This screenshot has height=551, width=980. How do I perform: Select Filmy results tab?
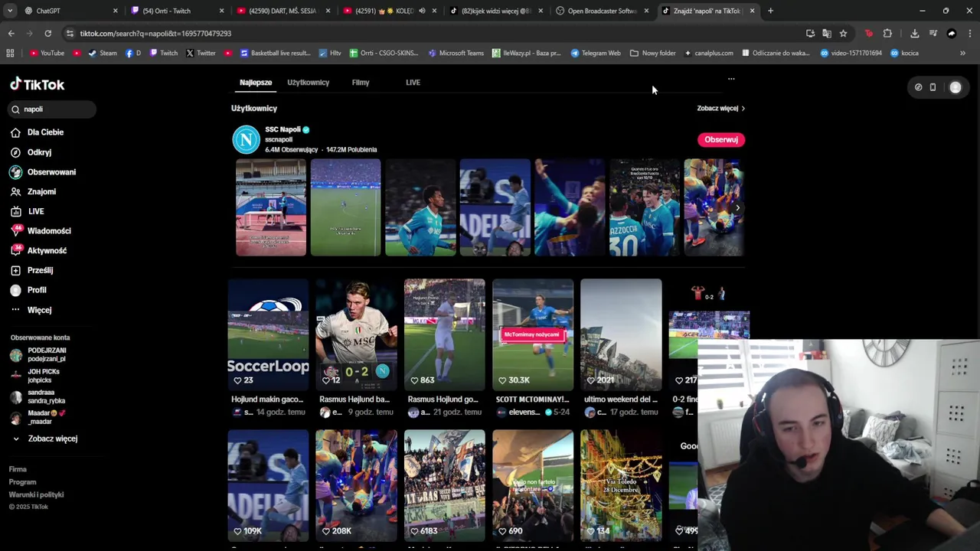[361, 83]
